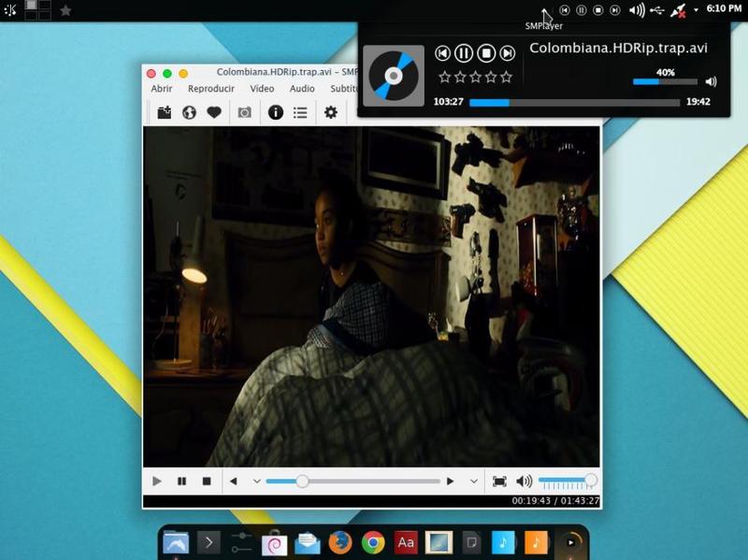Click the disc album art thumbnail
The width and height of the screenshot is (748, 560).
pos(394,76)
